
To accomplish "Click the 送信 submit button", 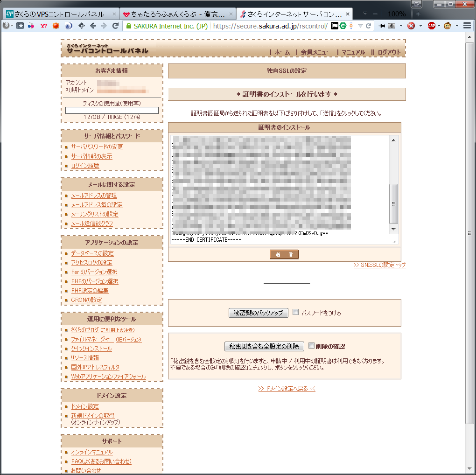I will (284, 254).
